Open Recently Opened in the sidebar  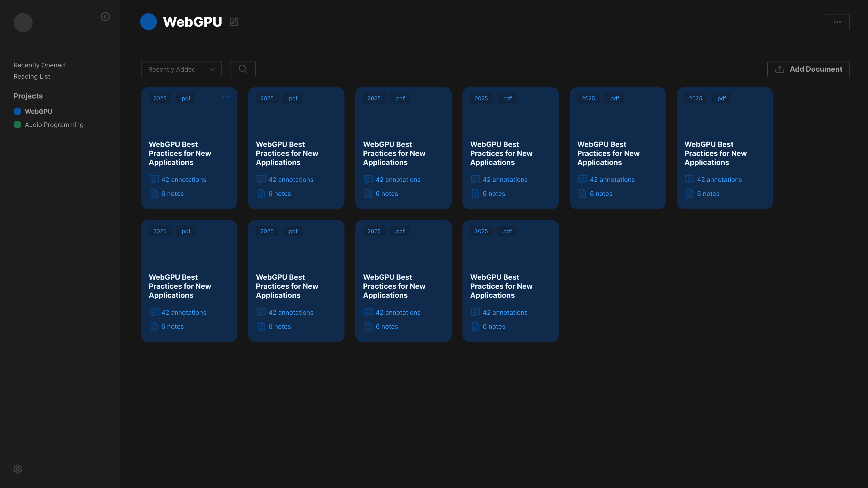(39, 65)
